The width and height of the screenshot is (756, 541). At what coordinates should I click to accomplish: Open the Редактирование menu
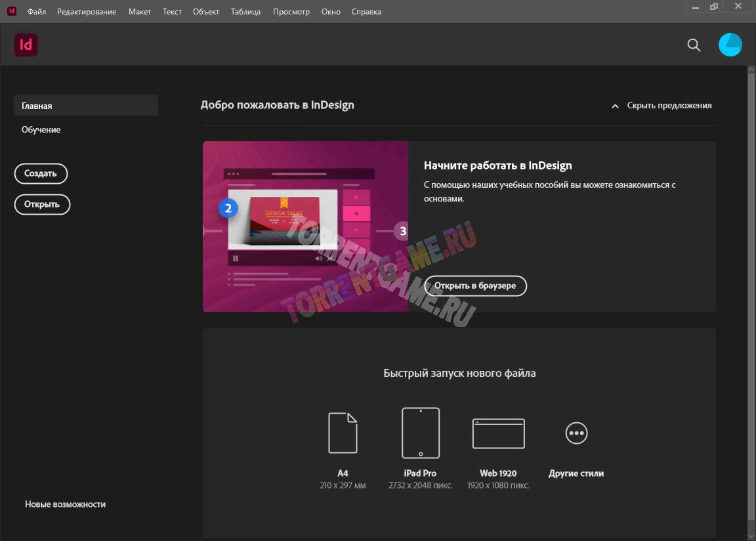pos(87,12)
